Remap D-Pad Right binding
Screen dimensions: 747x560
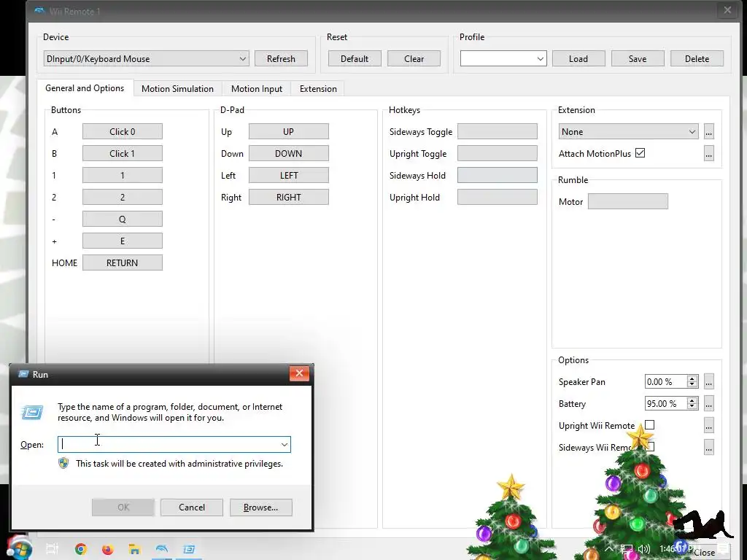point(289,197)
